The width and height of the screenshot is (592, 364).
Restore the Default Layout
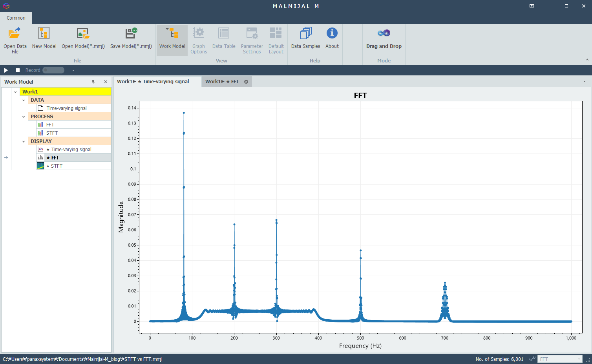pyautogui.click(x=276, y=40)
